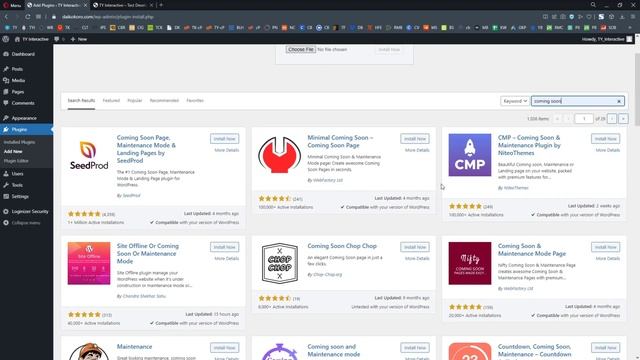Open Posts in the sidebar
Screen dimensions: 640x360
click(x=17, y=69)
